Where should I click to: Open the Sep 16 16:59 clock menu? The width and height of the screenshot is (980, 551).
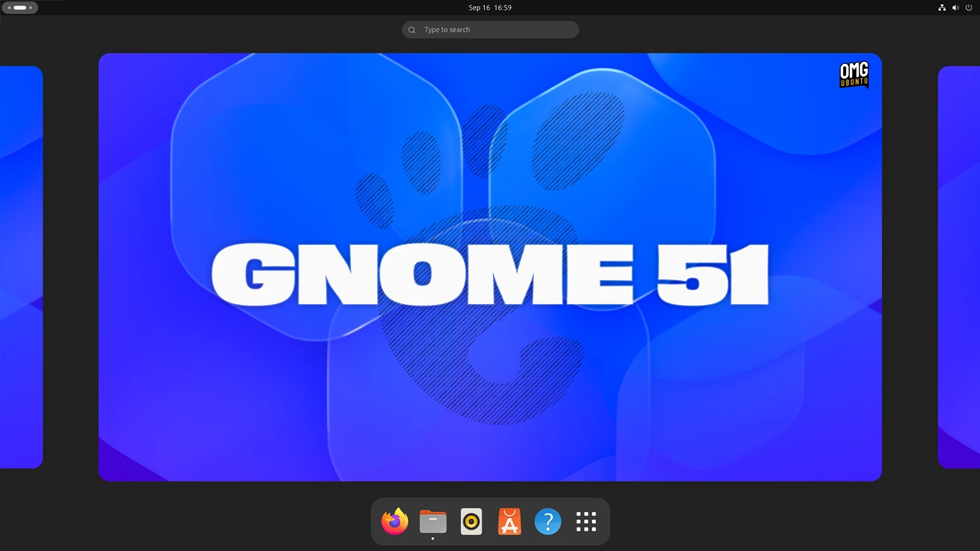click(x=490, y=8)
